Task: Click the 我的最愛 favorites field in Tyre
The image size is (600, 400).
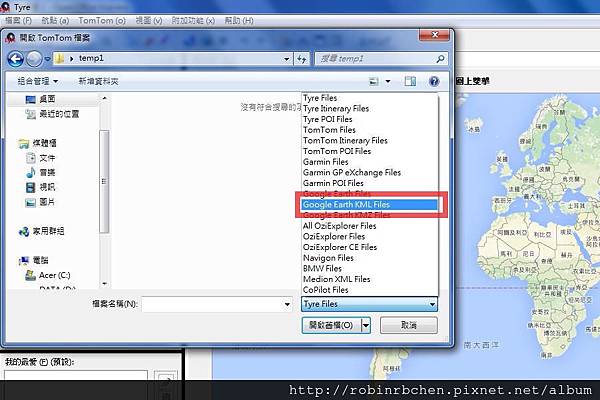Action: 76,375
